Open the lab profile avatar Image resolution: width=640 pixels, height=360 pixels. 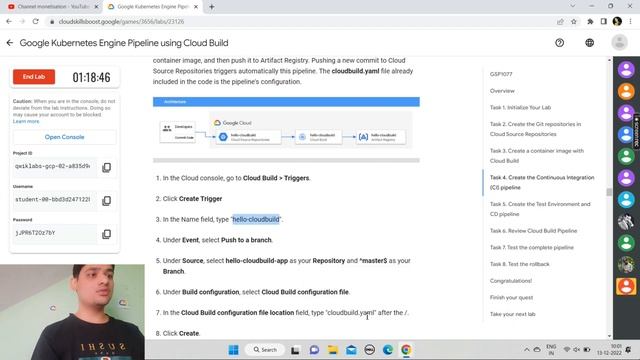click(x=619, y=42)
